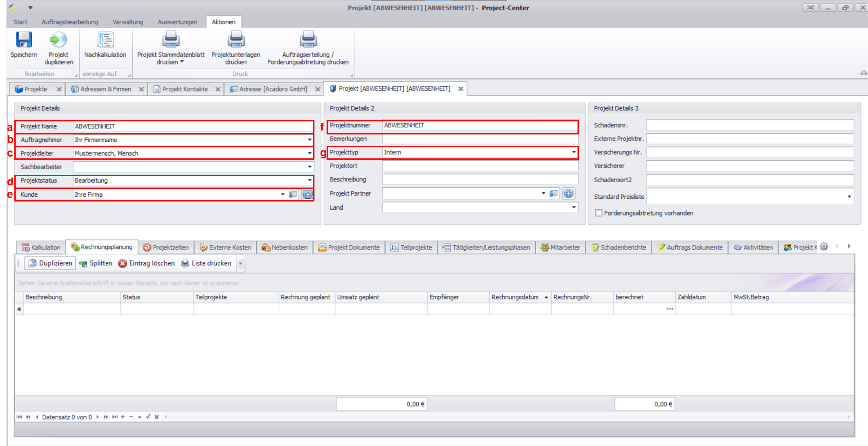Expand the Standard Preisliste dropdown
The height and width of the screenshot is (446, 868).
coord(849,197)
